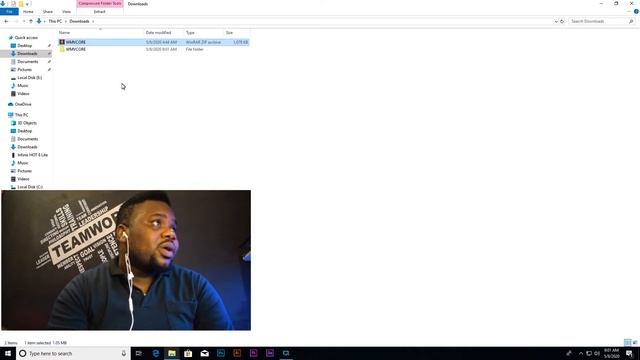
Task: Open the File ribbon tab
Action: (9, 12)
